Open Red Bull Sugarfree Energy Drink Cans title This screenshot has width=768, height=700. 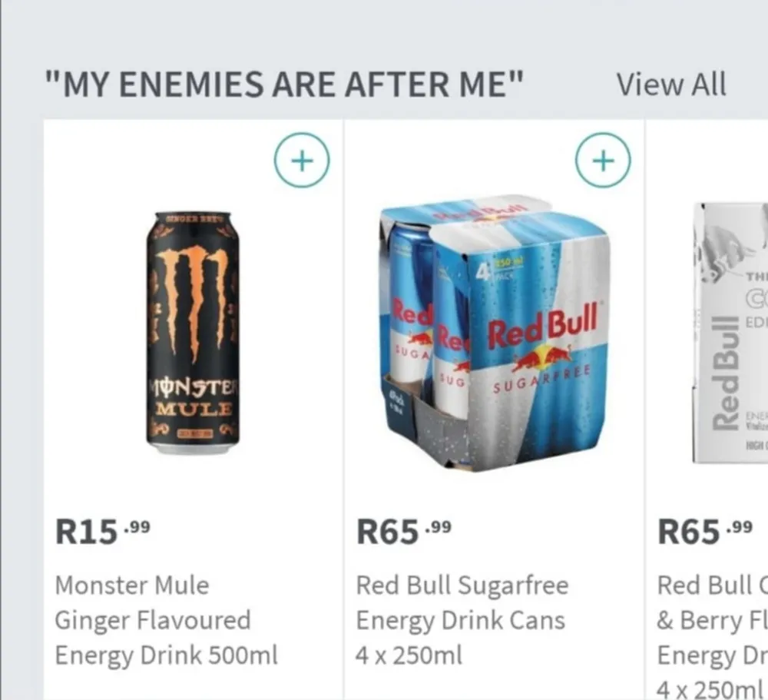click(x=462, y=620)
